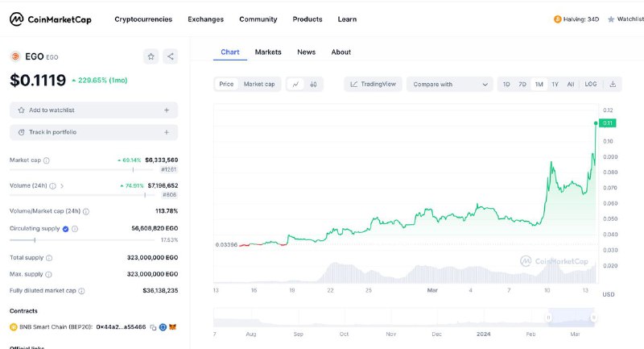Click the Volume/Market cap info icon
The image size is (644, 349).
click(x=86, y=211)
